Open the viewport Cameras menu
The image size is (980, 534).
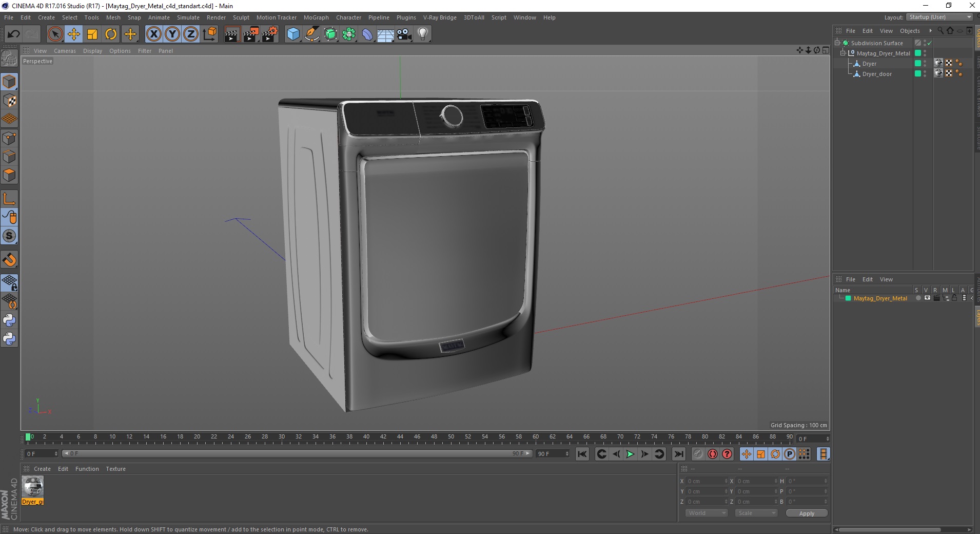[x=65, y=51]
